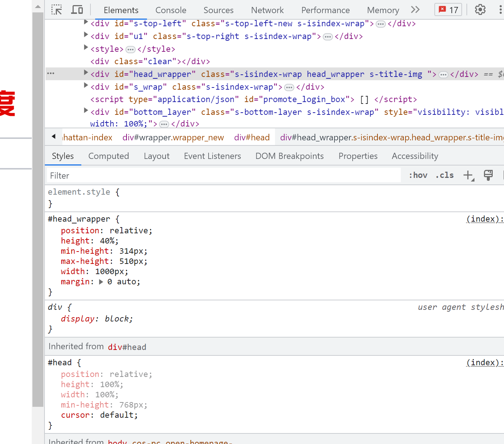This screenshot has height=444, width=504.
Task: Select the Styles subtab
Action: [x=63, y=156]
